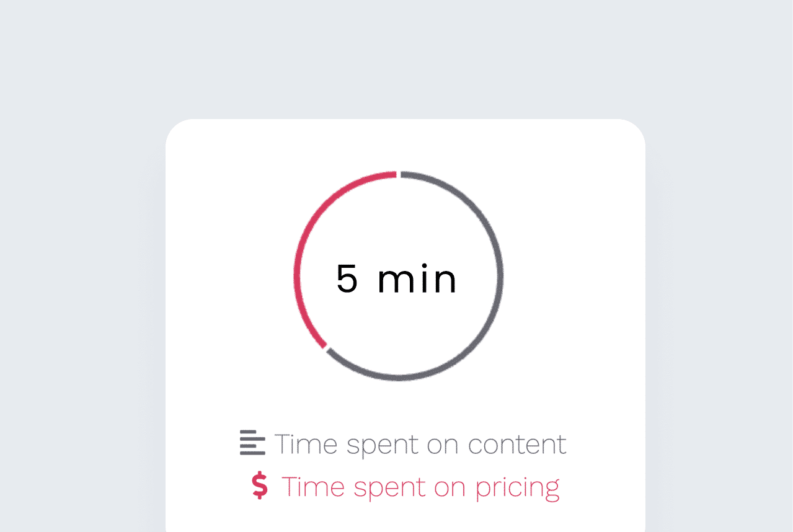The image size is (793, 532).
Task: Click the digit "5" inside the ring
Action: coord(347,278)
